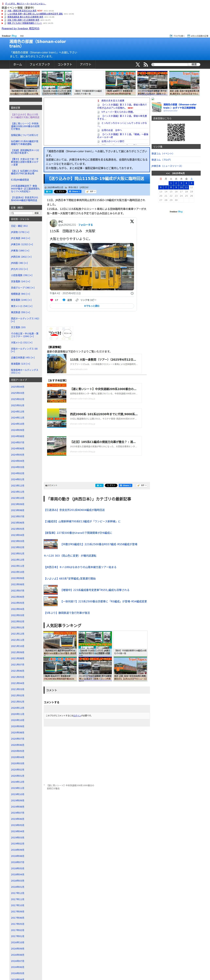Image resolution: width=210 pixels, height=980 pixels.
Task: Click 検索 button in header search
Action: point(194,65)
